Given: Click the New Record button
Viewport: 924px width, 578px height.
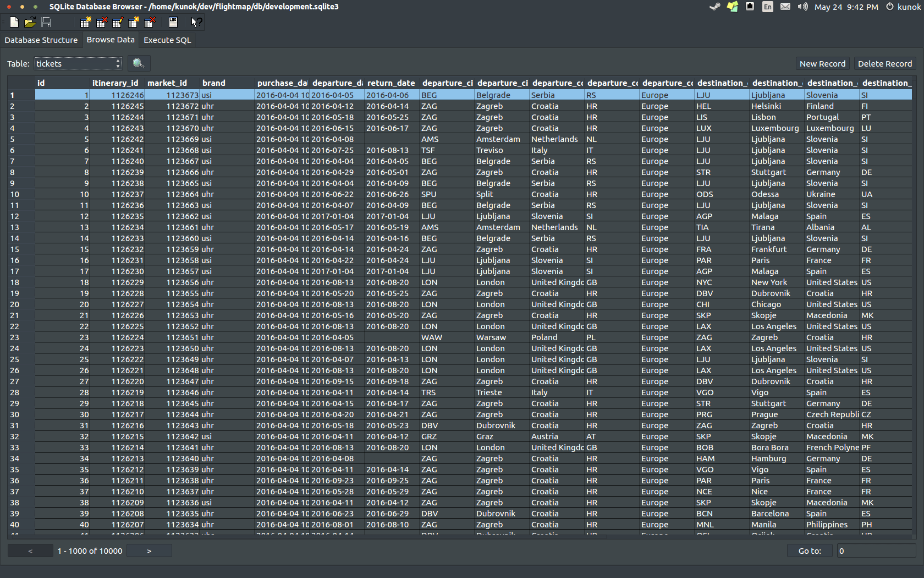Looking at the screenshot, I should click(823, 64).
